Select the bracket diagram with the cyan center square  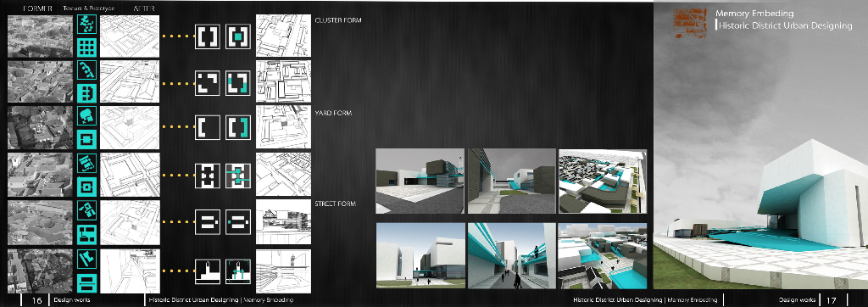point(238,36)
